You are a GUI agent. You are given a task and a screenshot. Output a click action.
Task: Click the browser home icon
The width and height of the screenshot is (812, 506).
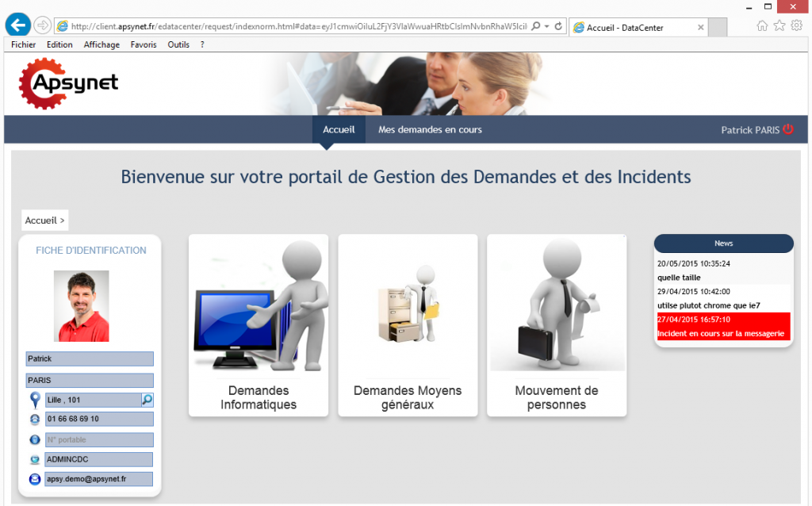coord(762,25)
